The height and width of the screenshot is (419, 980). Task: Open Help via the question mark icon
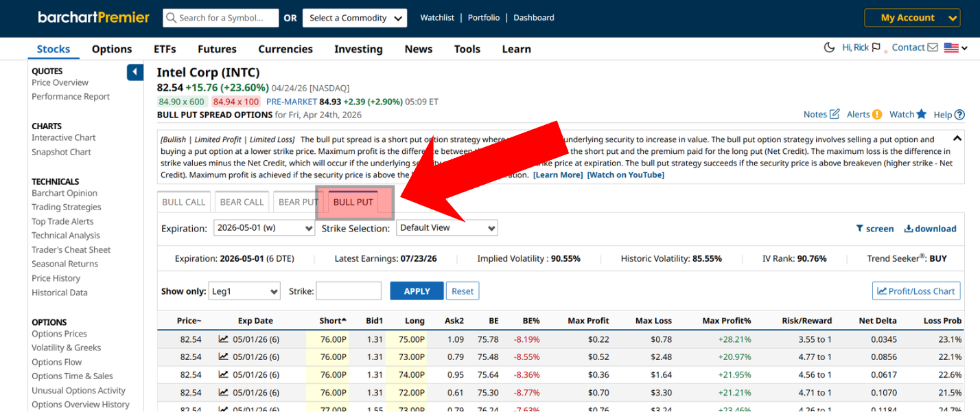tap(959, 115)
